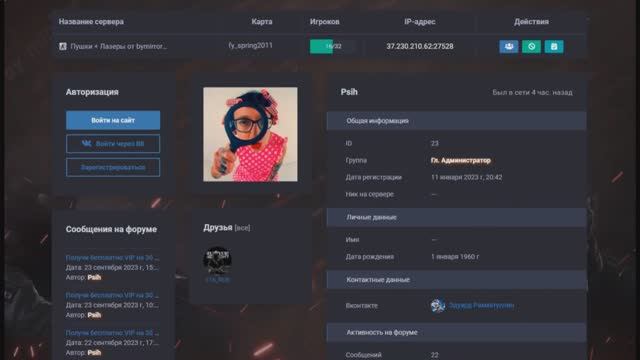Click the teal copy address icon
The width and height of the screenshot is (640, 360).
[554, 47]
